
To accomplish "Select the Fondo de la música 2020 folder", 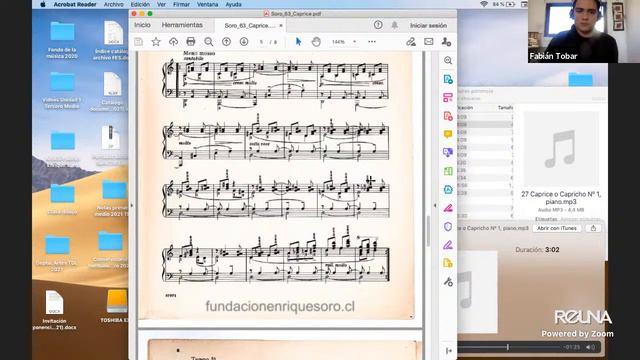I will coord(62,40).
